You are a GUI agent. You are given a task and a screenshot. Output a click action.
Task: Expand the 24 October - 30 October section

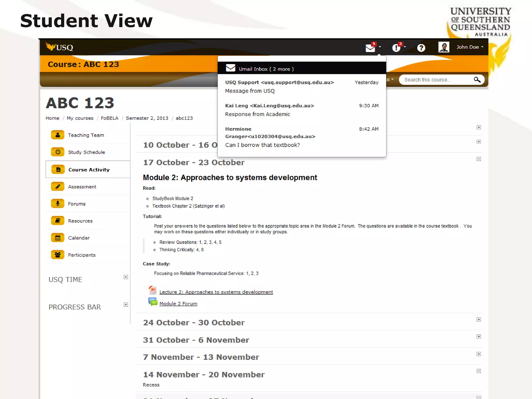tap(479, 320)
